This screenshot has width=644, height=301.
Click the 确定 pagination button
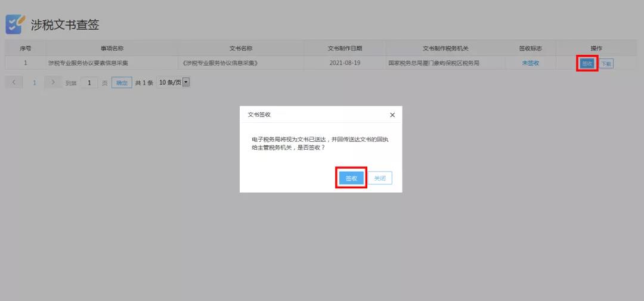[x=122, y=82]
